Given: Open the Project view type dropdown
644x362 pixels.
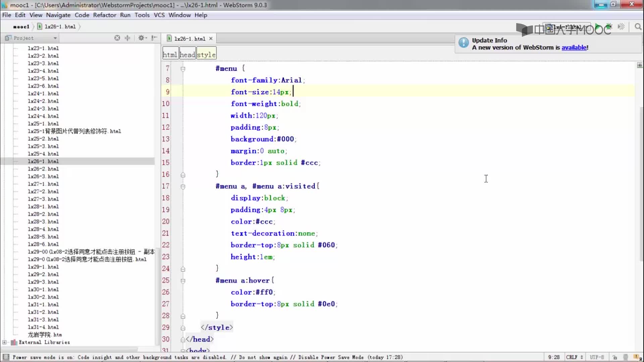Looking at the screenshot, I should [31, 38].
